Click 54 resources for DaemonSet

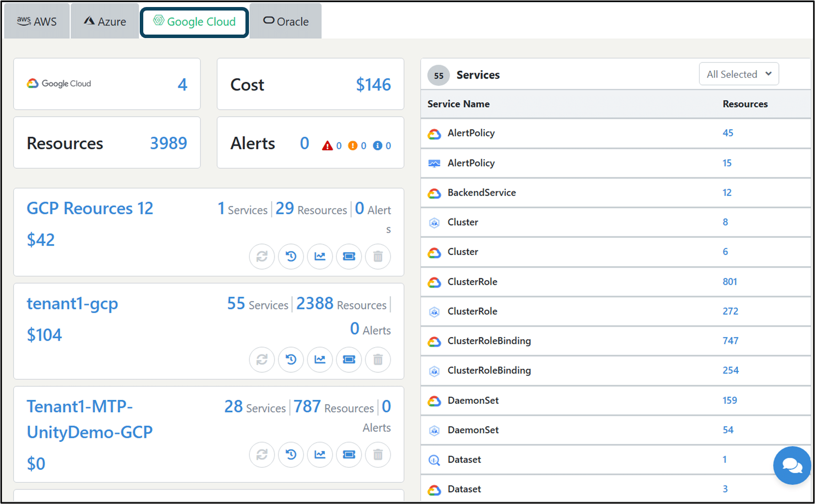tap(728, 430)
